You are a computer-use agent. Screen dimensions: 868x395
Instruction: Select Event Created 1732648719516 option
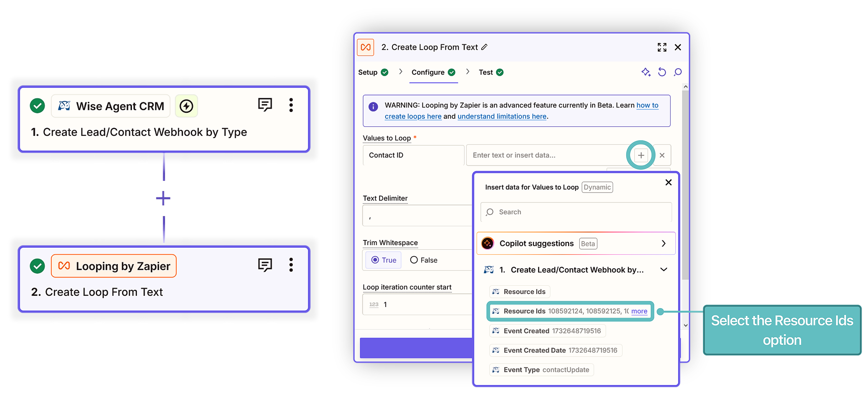click(547, 331)
